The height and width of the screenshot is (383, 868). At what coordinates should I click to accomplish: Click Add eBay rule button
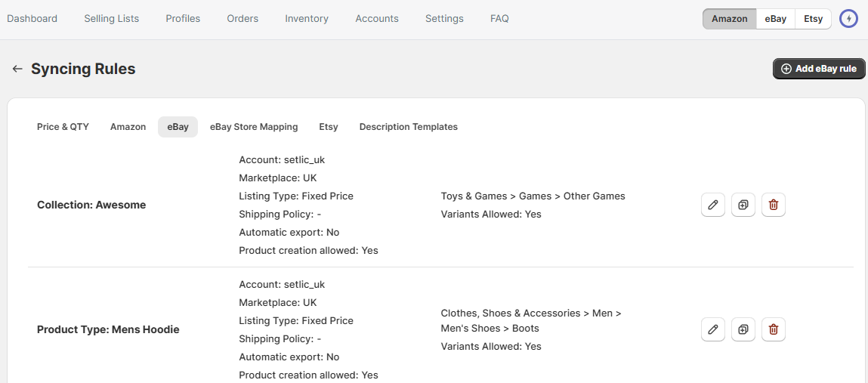tap(819, 69)
